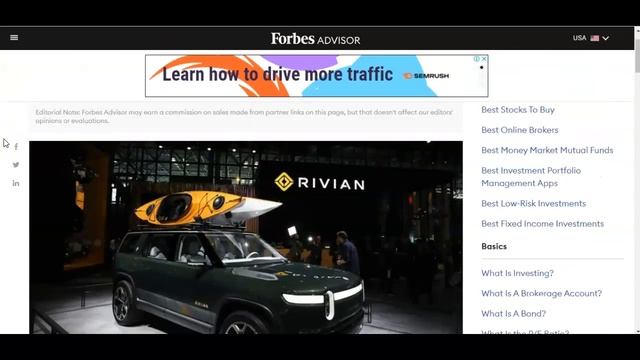The image size is (640, 360).
Task: Open Best Fixed Income Investments link
Action: pos(542,224)
